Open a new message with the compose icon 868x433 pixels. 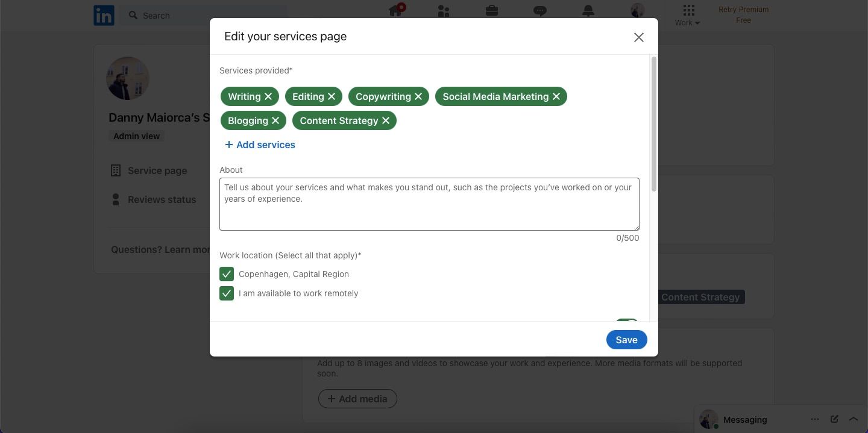[x=834, y=419]
